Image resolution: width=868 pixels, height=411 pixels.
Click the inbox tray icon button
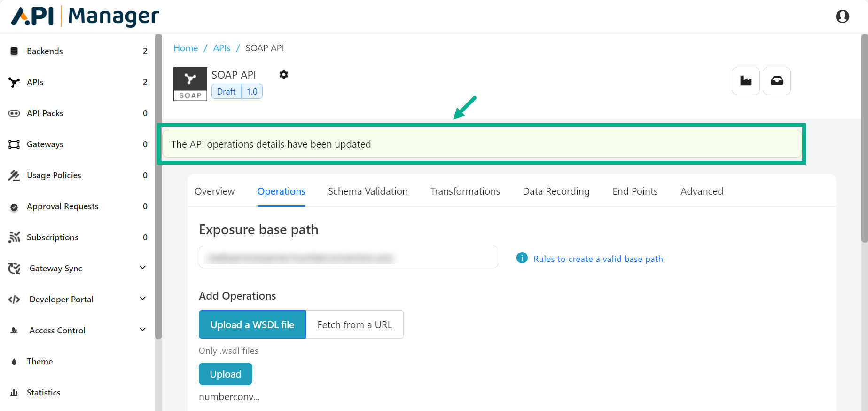(x=776, y=81)
